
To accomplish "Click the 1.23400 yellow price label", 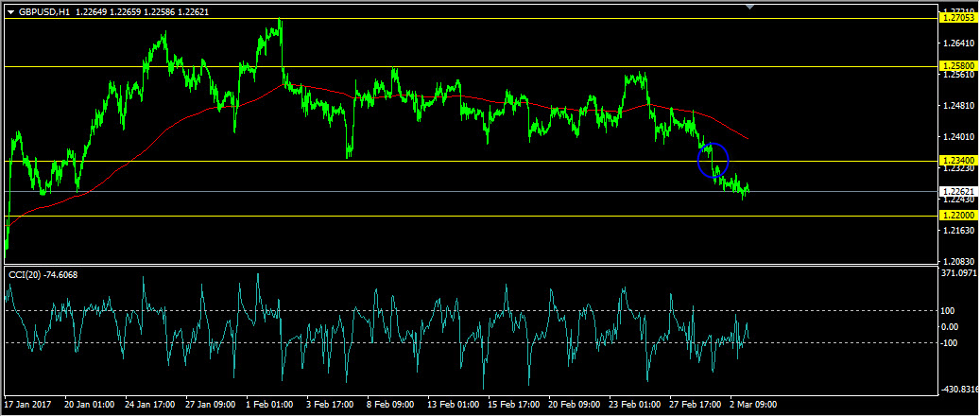I will click(x=958, y=161).
